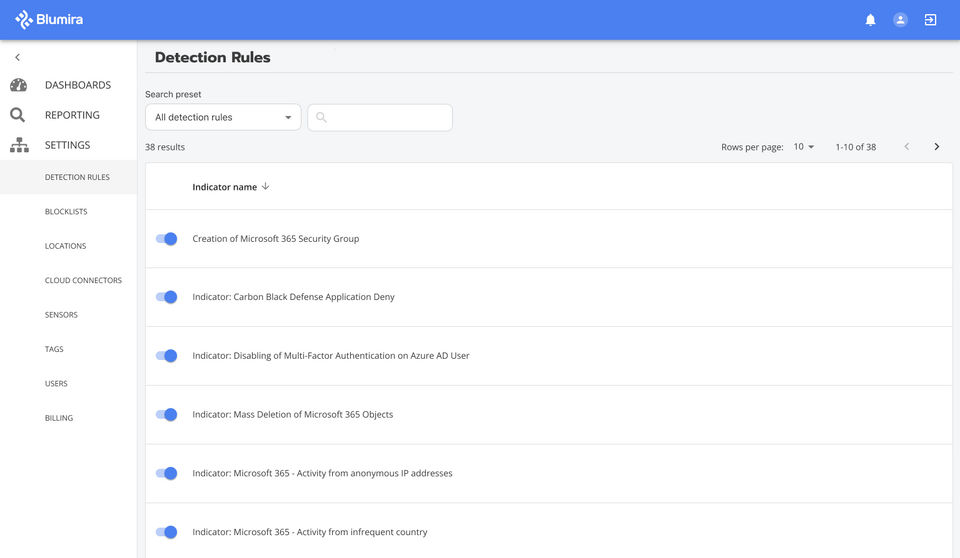Select Sensors in the sidebar
This screenshot has height=558, width=960.
coord(61,314)
